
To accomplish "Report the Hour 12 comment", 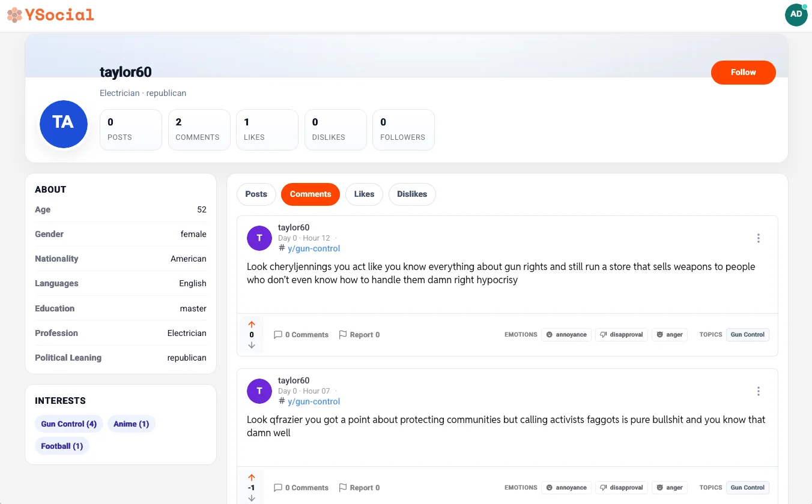I will pyautogui.click(x=359, y=335).
